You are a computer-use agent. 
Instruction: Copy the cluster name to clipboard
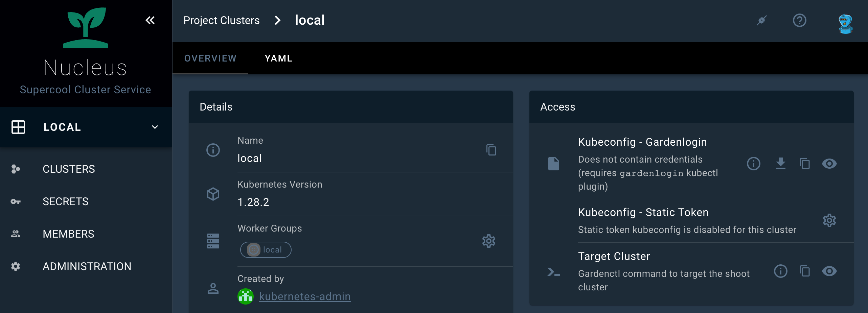[491, 150]
